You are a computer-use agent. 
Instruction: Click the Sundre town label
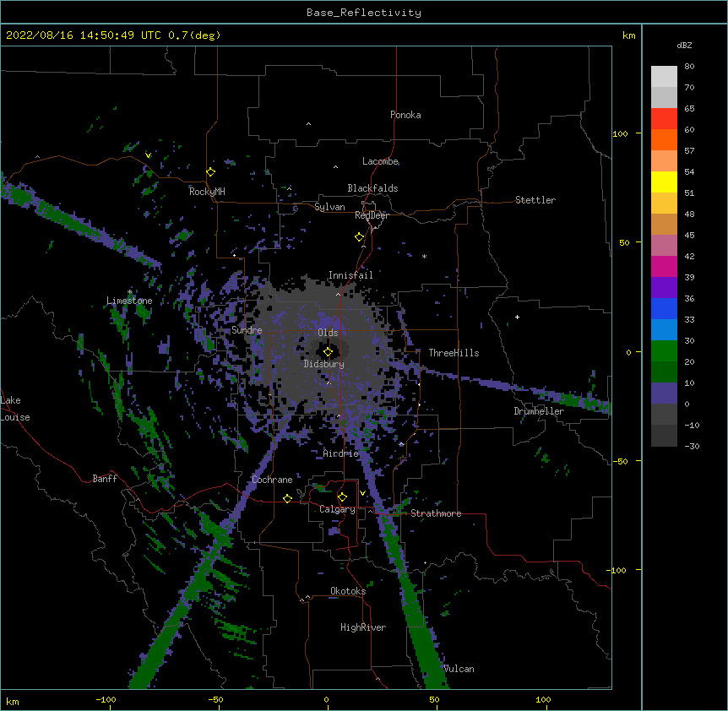[x=247, y=330]
